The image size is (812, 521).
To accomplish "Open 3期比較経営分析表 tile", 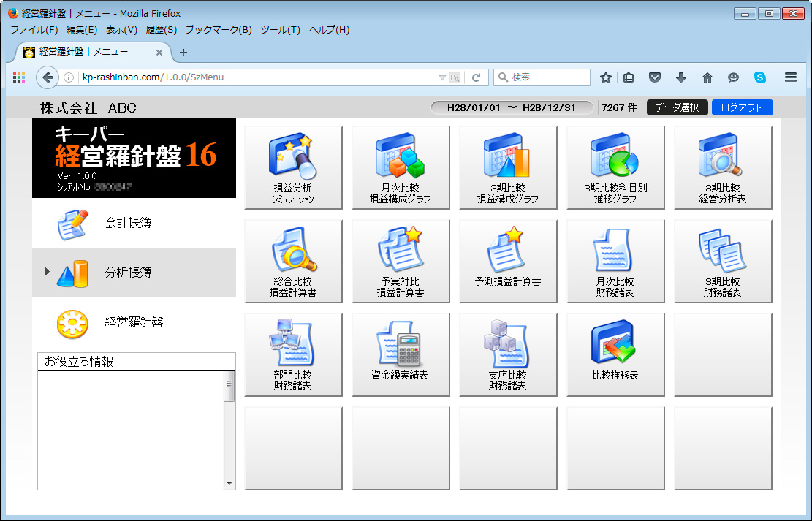I will (x=723, y=168).
